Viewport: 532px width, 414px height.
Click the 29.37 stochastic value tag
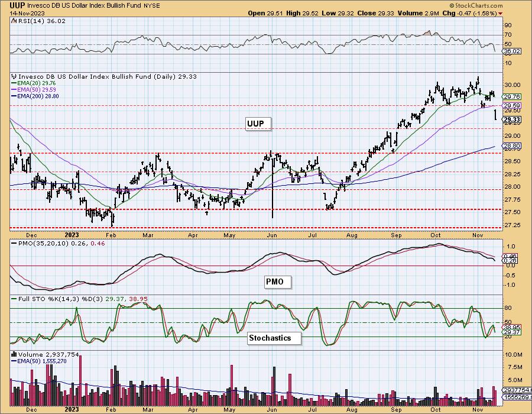coord(512,332)
